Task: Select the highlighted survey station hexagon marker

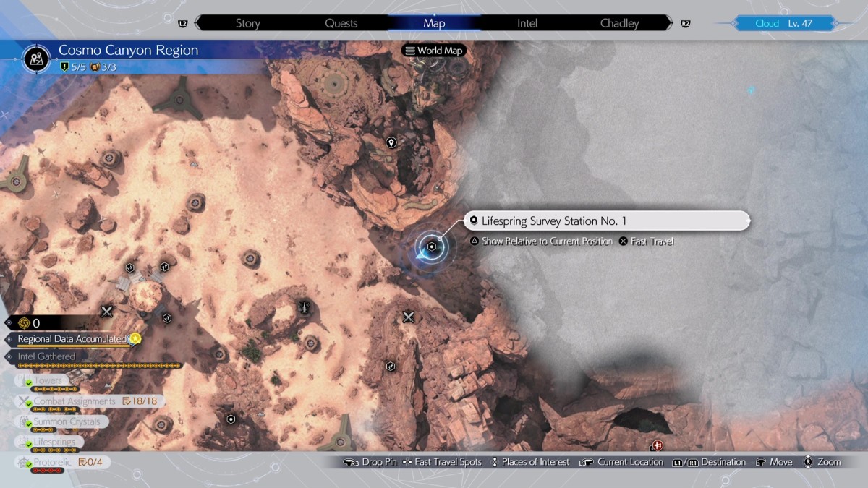Action: point(431,247)
